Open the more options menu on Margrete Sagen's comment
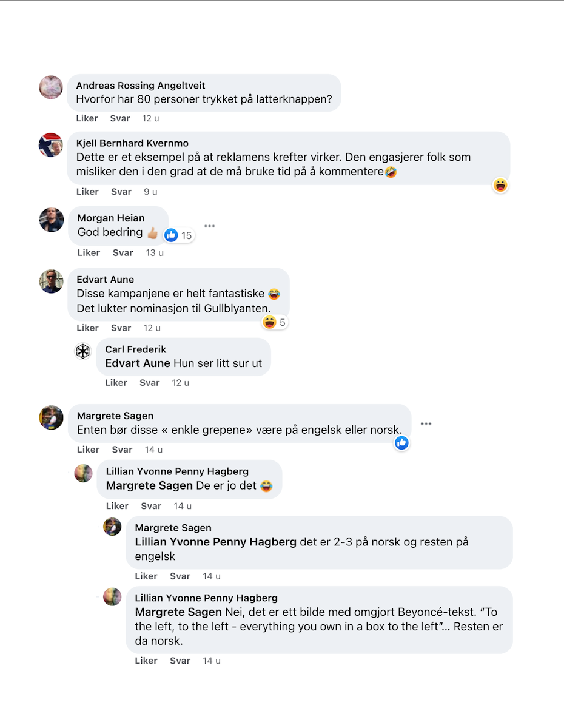Screen dimensions: 564x728 click(x=426, y=423)
